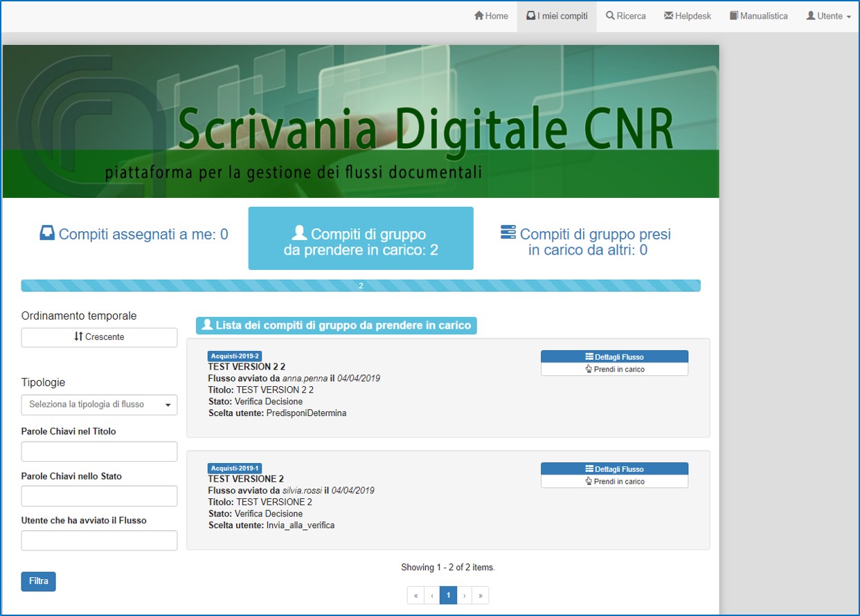Open Manualistica in the navbar
The height and width of the screenshot is (616, 860).
pyautogui.click(x=758, y=16)
